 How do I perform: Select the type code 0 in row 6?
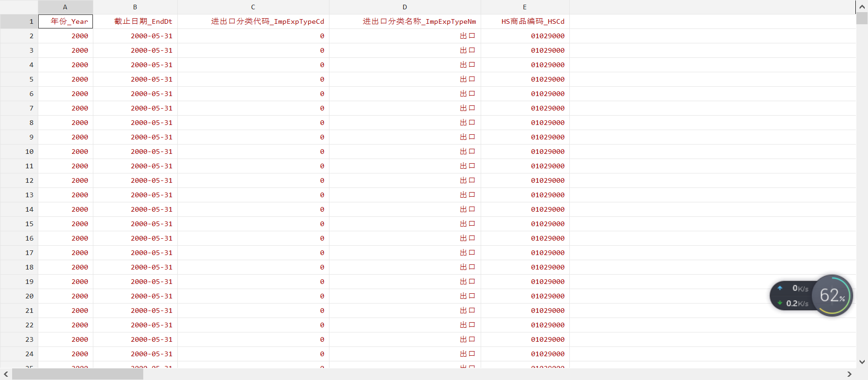pos(253,94)
